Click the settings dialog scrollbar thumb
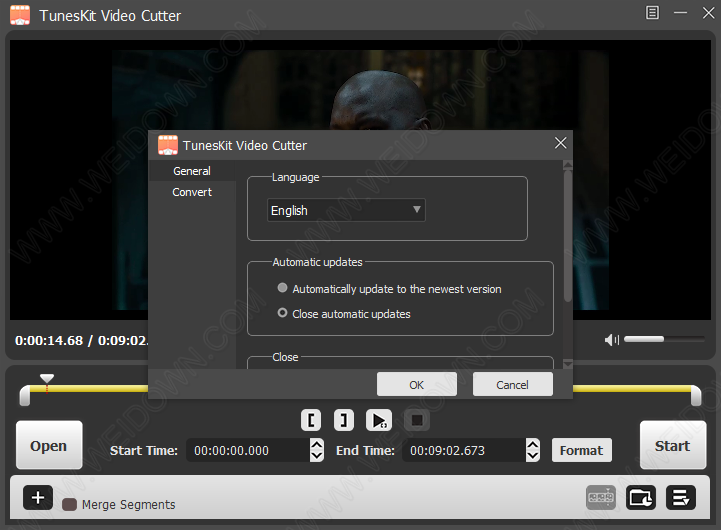This screenshot has height=530, width=721. [568, 236]
